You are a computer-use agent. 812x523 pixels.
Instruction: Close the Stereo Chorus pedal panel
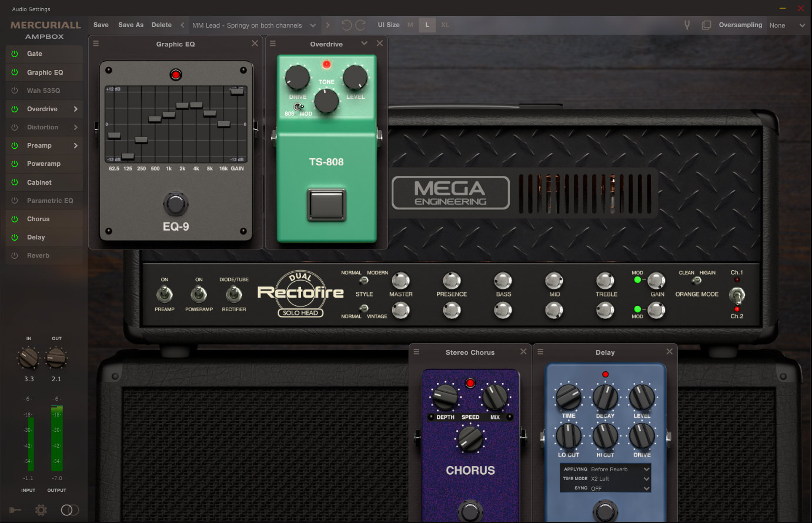[x=523, y=352]
